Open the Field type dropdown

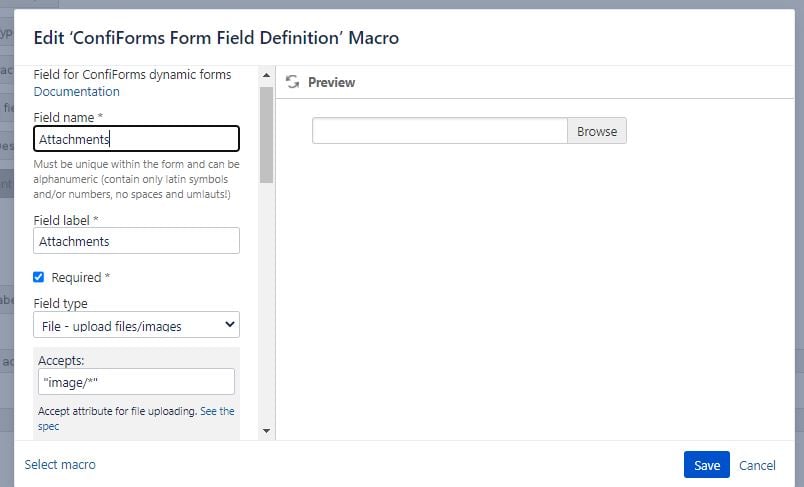[136, 325]
